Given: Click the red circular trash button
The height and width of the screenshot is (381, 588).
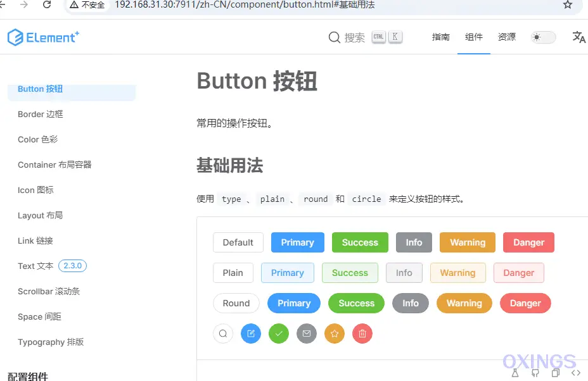Looking at the screenshot, I should tap(362, 334).
